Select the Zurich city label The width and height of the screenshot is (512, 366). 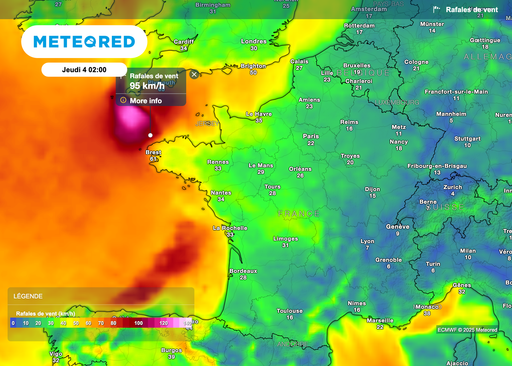pos(453,187)
